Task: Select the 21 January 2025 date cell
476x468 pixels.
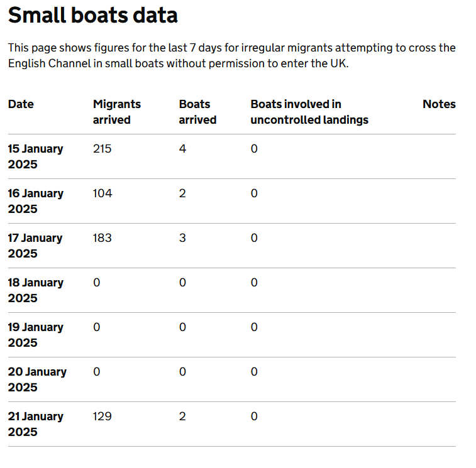Action: click(35, 424)
